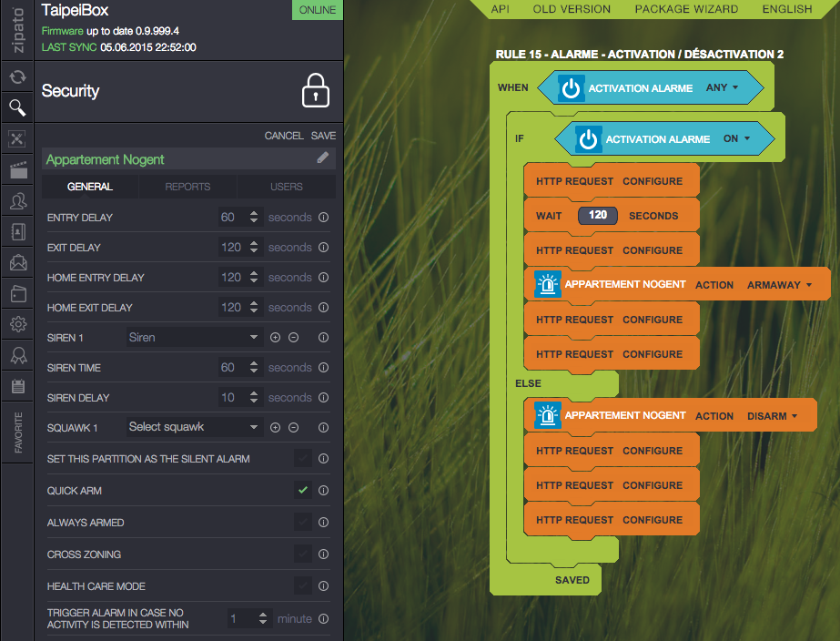
Task: Click the minus icon on Squawk 1 row
Action: tap(294, 428)
